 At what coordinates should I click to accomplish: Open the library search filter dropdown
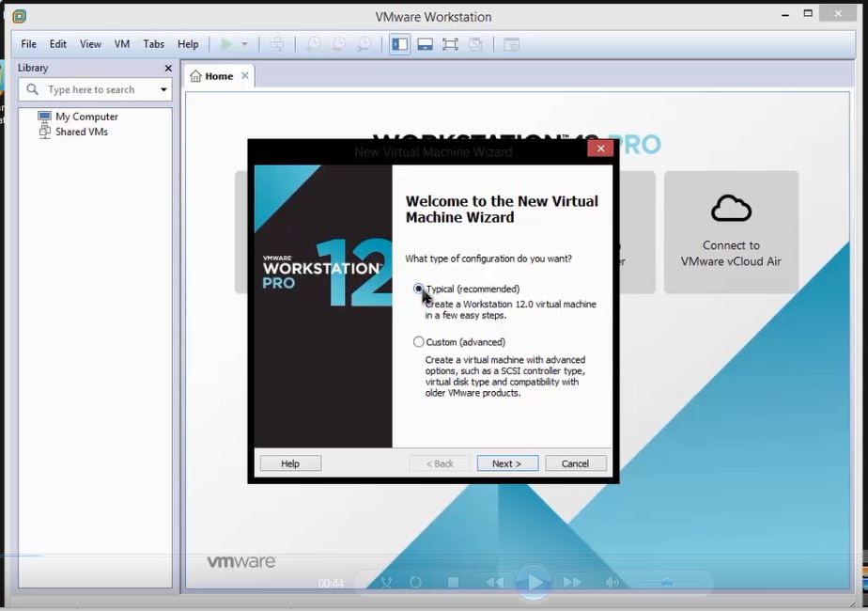pyautogui.click(x=165, y=89)
